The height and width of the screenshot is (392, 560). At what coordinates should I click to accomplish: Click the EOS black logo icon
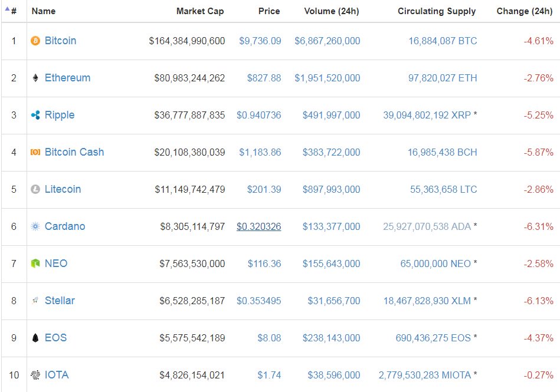tap(35, 337)
